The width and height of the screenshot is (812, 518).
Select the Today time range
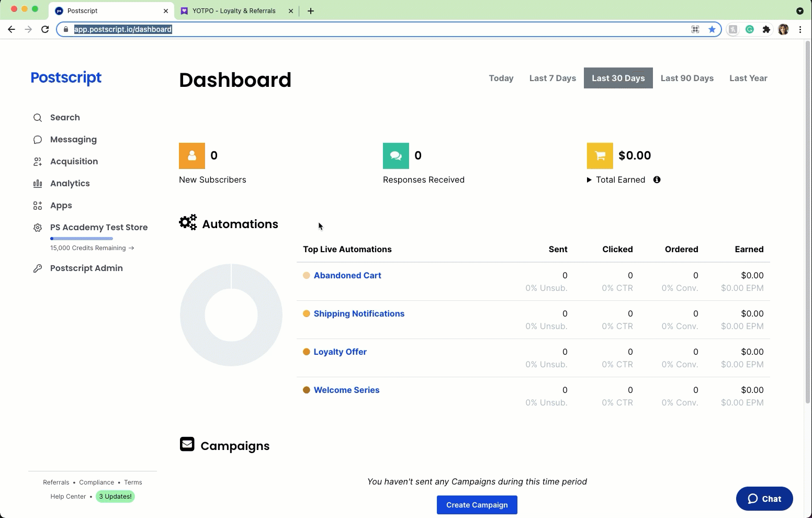(x=501, y=78)
